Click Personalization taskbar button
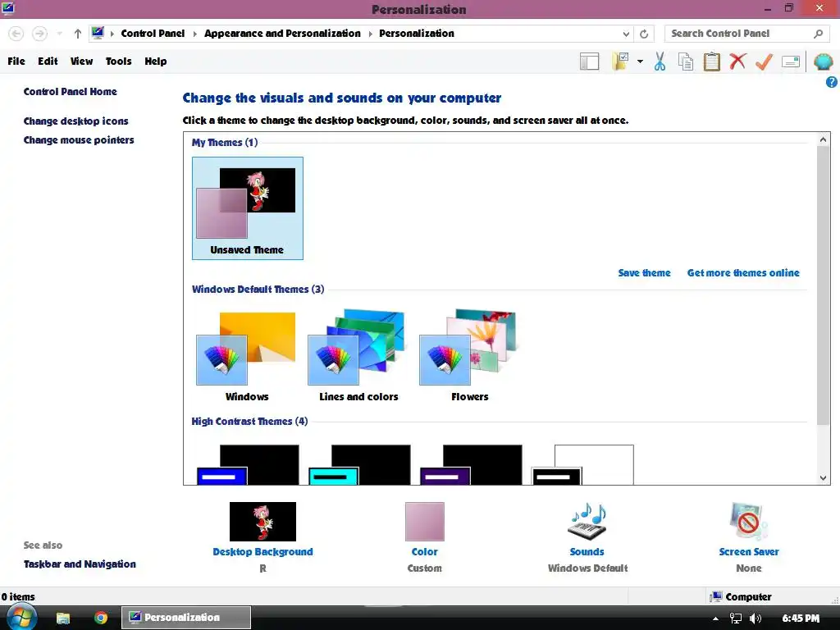The height and width of the screenshot is (630, 840). (x=186, y=617)
